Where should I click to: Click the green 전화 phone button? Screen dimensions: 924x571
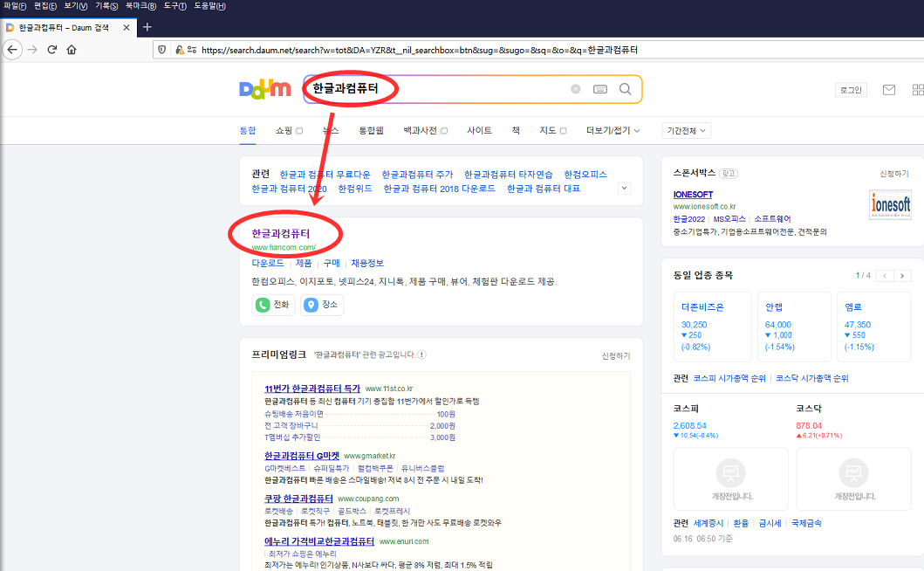coord(273,305)
